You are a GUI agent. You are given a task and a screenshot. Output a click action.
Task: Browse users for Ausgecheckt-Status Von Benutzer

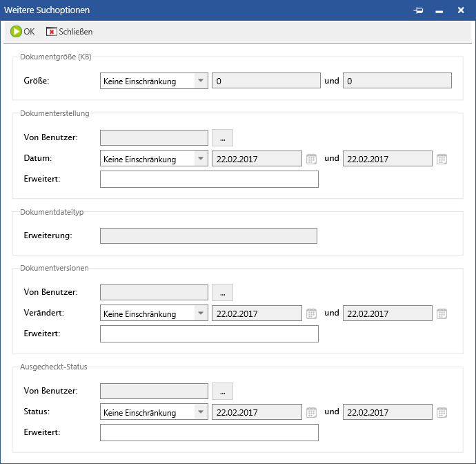pyautogui.click(x=222, y=391)
